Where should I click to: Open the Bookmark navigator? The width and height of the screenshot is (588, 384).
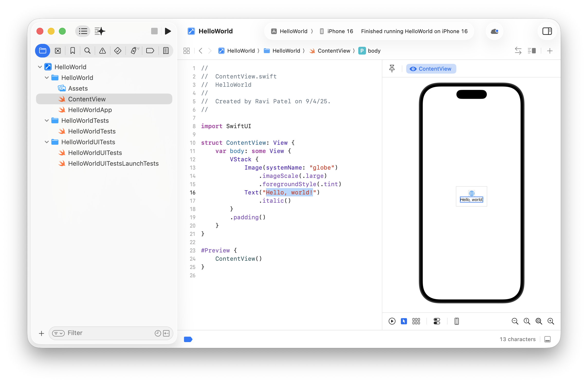pos(73,51)
